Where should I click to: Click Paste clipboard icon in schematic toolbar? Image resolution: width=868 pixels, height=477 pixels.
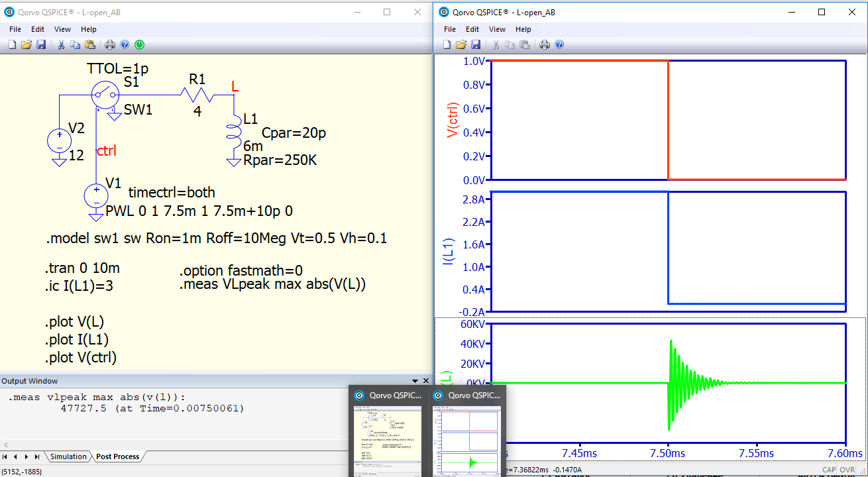90,45
